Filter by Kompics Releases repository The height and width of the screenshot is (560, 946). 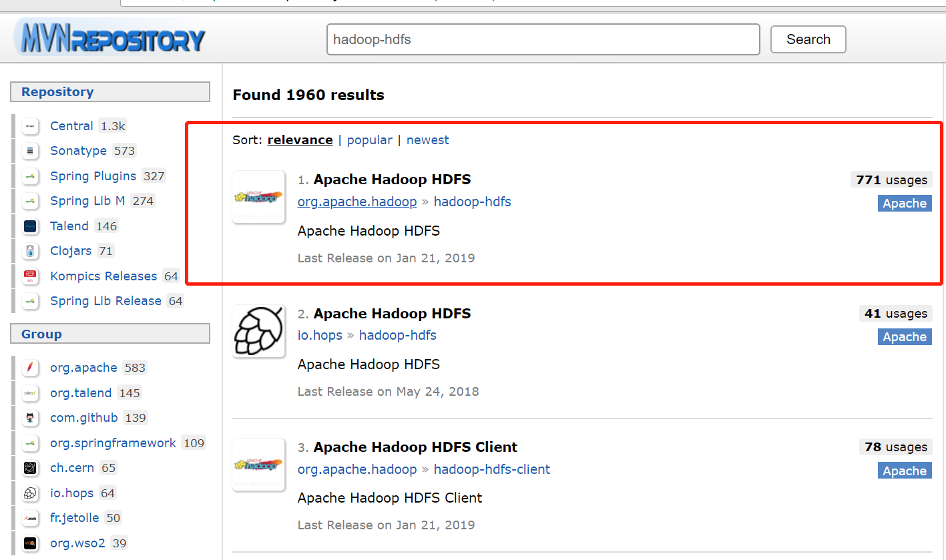(103, 276)
